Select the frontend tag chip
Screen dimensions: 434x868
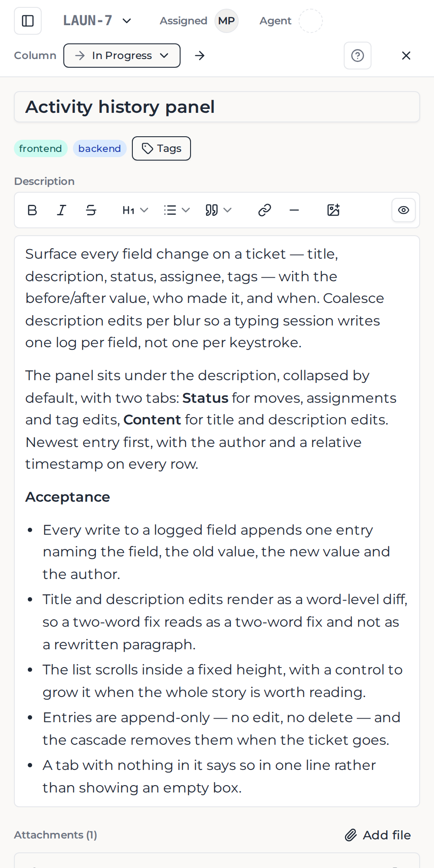point(40,148)
